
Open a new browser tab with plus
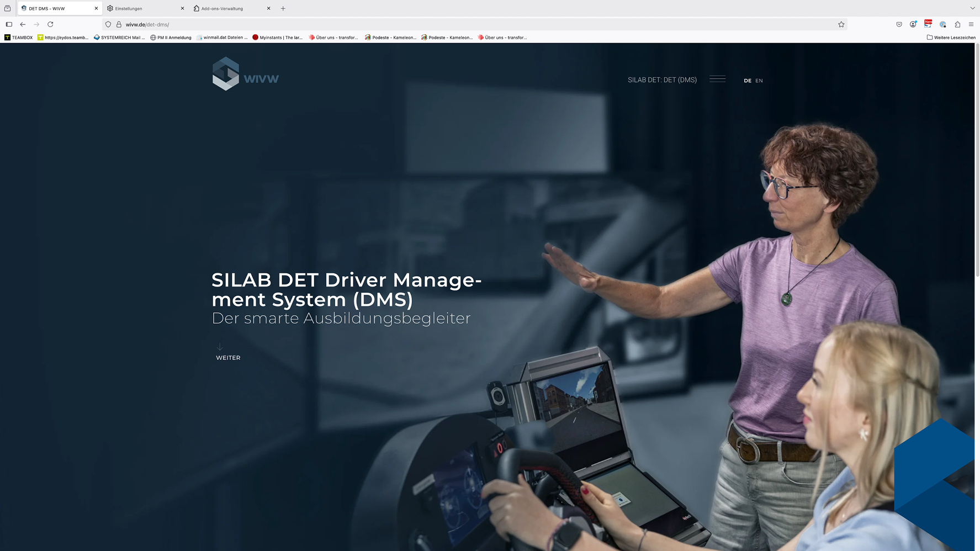283,8
